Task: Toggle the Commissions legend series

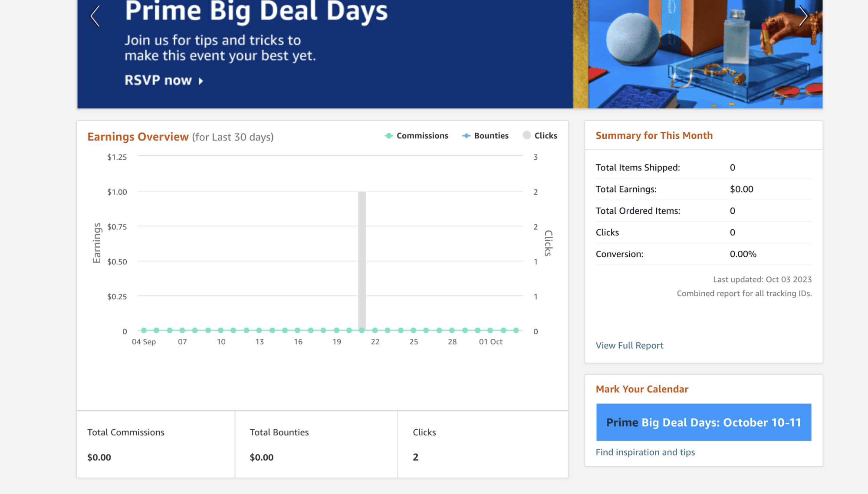Action: tap(422, 136)
